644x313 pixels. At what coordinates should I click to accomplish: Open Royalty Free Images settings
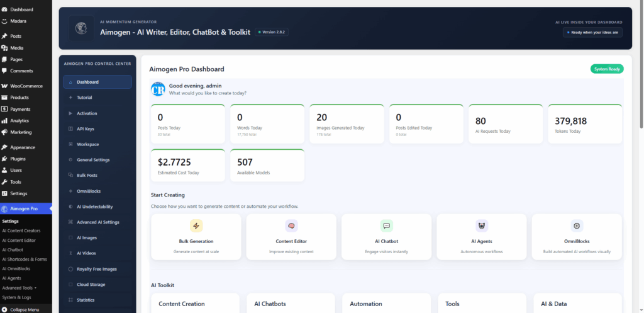pos(97,269)
